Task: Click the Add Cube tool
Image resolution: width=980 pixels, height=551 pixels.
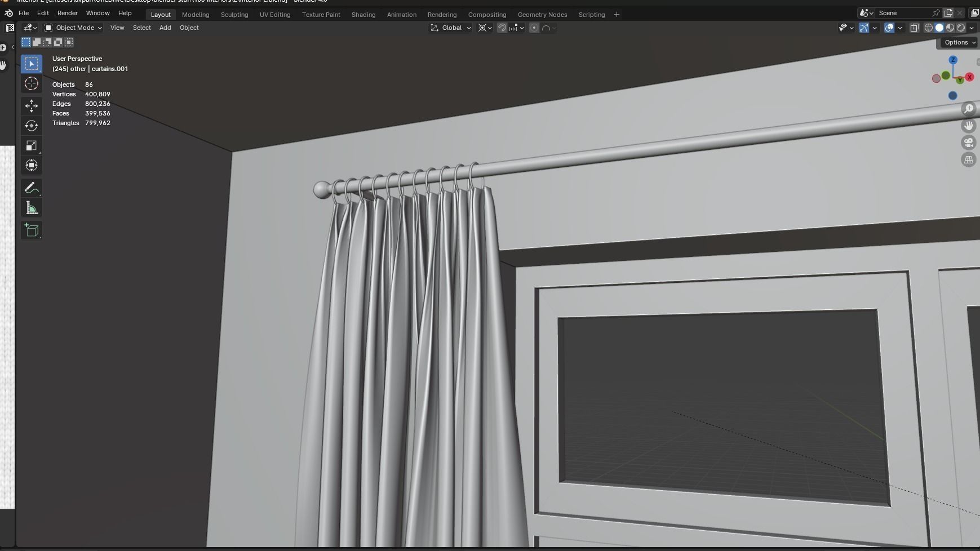Action: 32,230
